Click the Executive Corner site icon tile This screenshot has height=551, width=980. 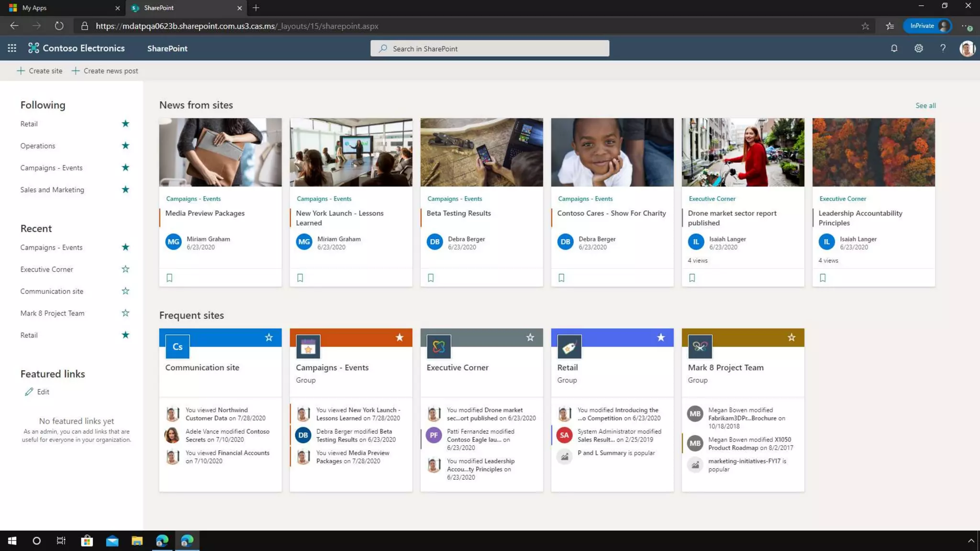(x=439, y=347)
